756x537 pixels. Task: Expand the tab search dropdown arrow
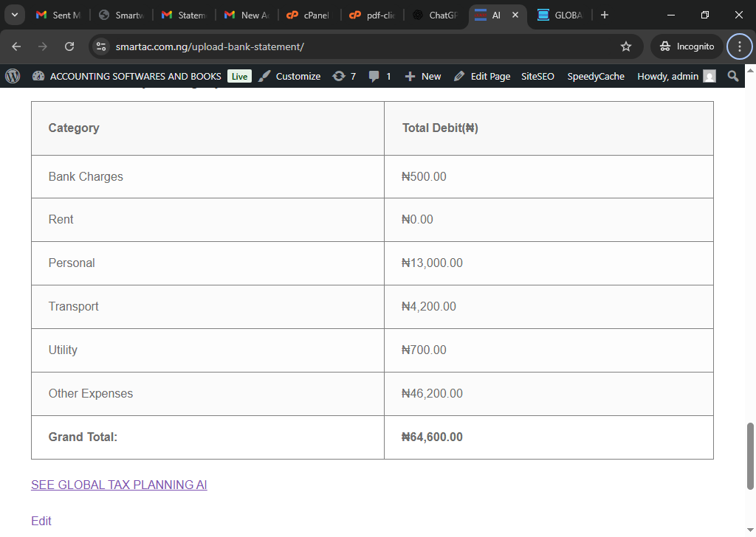click(x=14, y=15)
